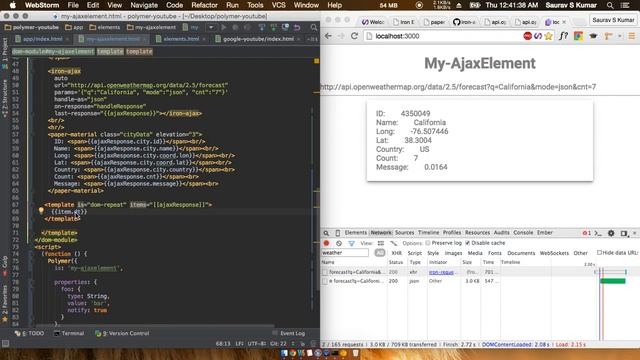Select the Script filter type
640x360 pixels.
point(414,253)
